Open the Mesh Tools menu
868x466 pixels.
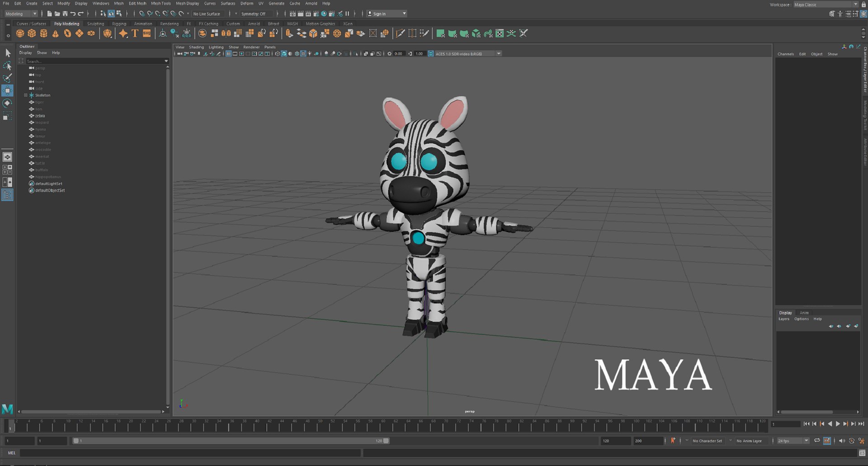(160, 4)
